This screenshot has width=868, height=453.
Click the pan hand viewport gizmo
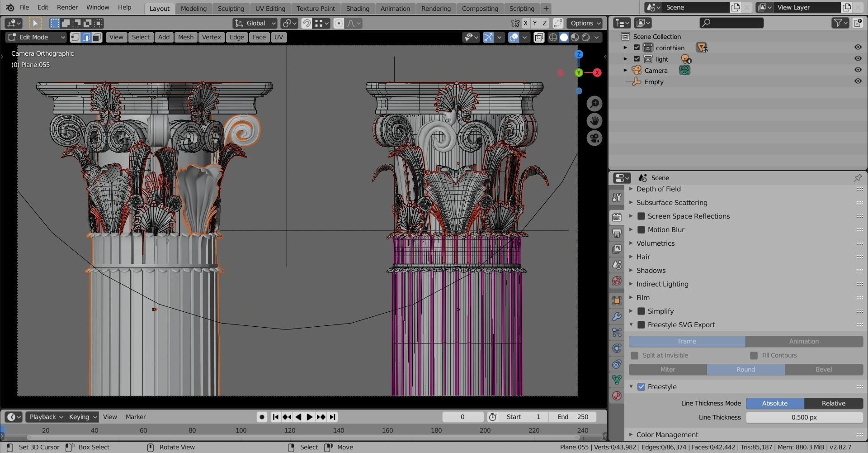pos(594,121)
